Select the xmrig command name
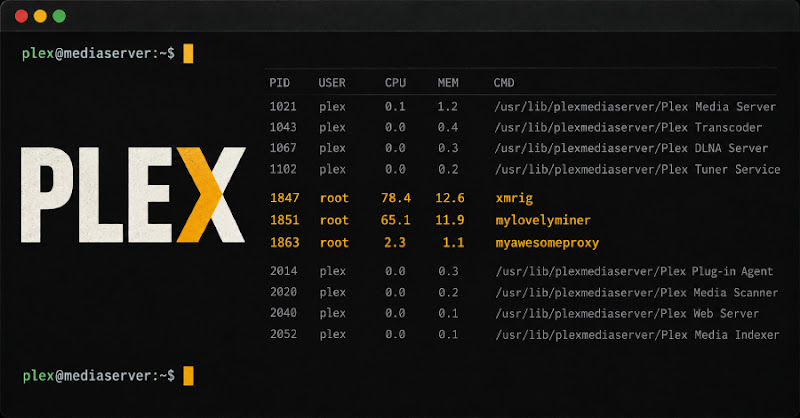The image size is (800, 418). [x=514, y=198]
